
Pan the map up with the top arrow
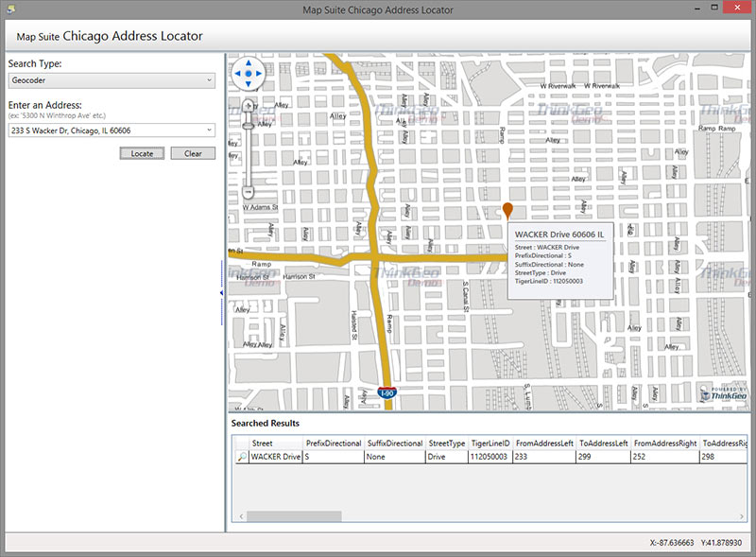(249, 63)
